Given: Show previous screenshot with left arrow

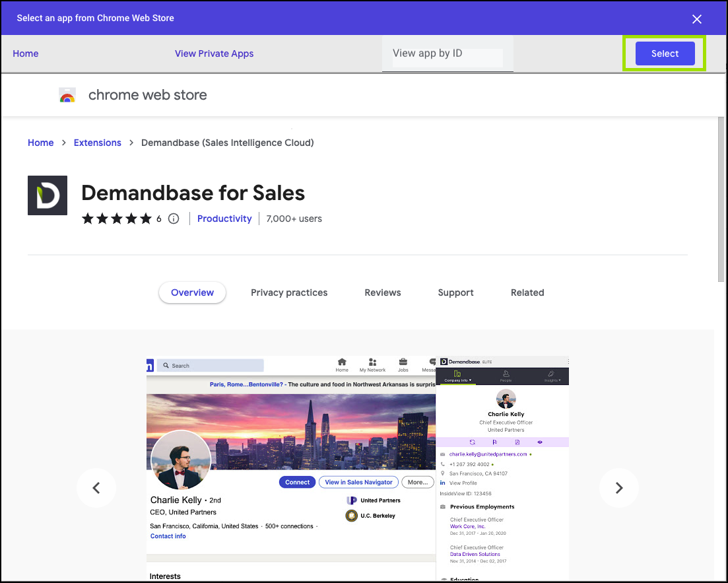Looking at the screenshot, I should tap(96, 488).
